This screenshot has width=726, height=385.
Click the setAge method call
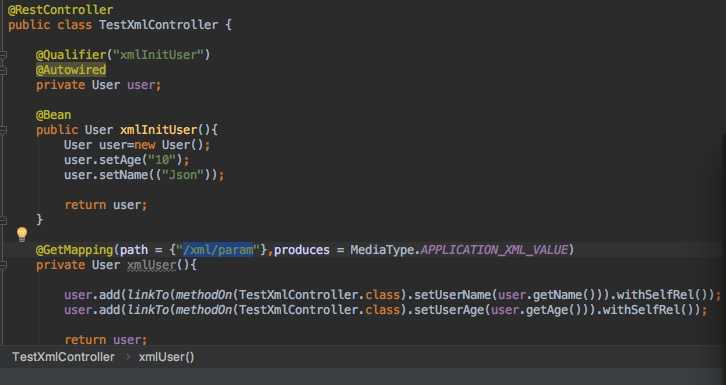pos(120,160)
